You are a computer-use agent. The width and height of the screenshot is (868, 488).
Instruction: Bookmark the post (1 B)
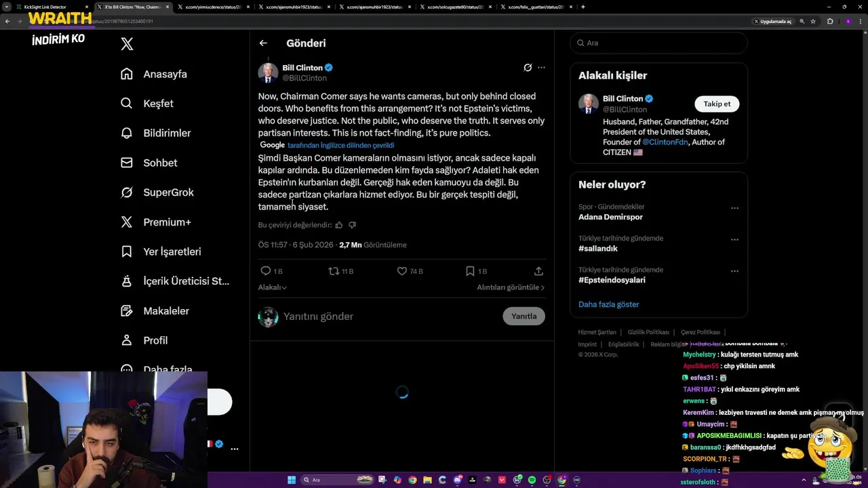pyautogui.click(x=476, y=271)
